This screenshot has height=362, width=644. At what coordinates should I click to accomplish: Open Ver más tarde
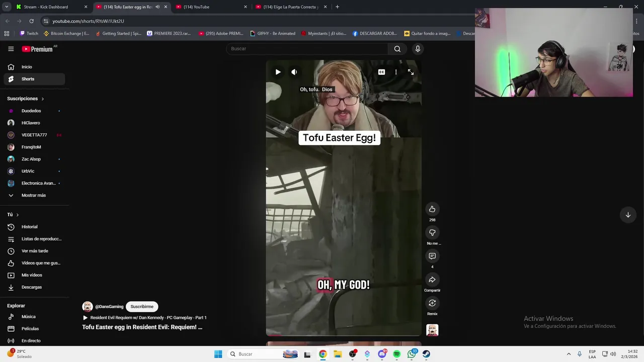pos(34,251)
